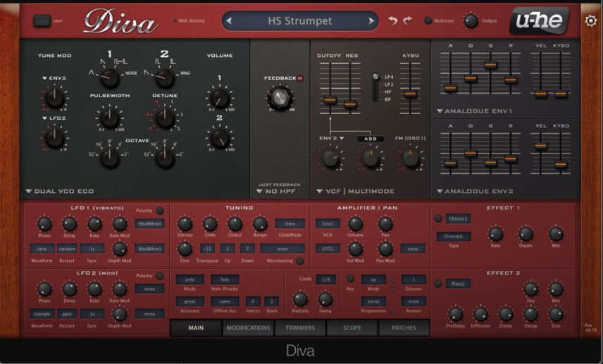
Task: Open settings via the gear icon
Action: (x=591, y=20)
